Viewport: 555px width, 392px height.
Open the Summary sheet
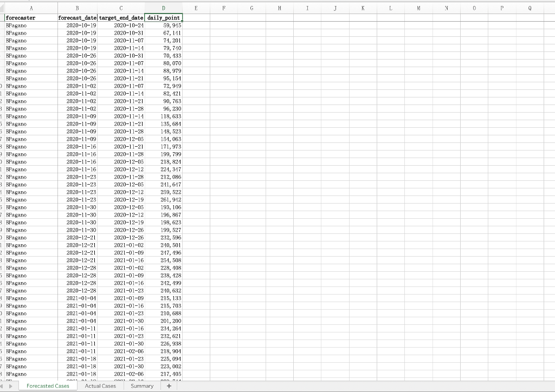click(142, 386)
